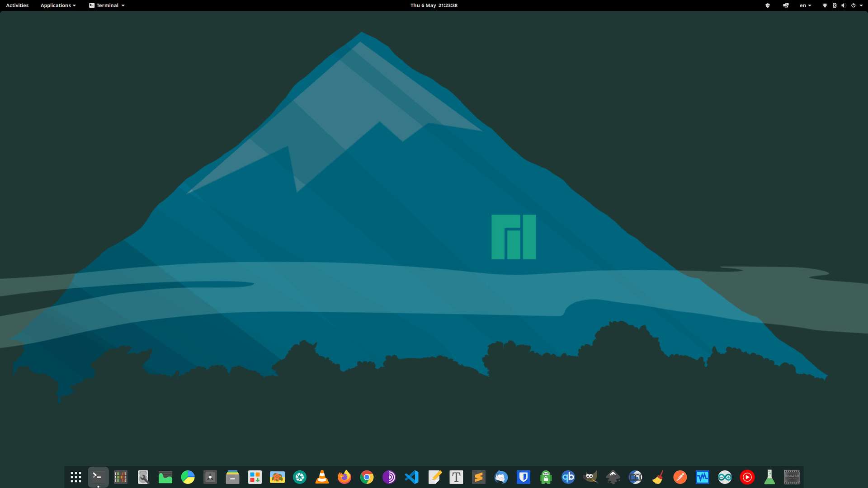Open the Files file manager

232,477
